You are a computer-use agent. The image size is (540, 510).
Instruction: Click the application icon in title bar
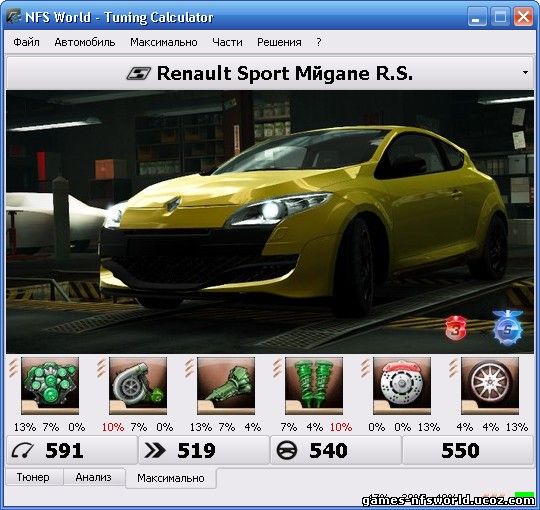tap(14, 16)
